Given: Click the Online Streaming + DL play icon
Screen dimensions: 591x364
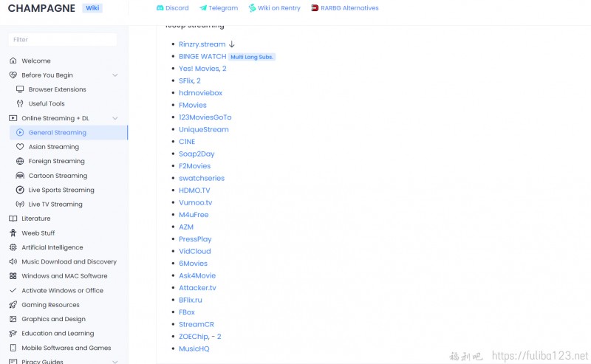Looking at the screenshot, I should (x=13, y=118).
